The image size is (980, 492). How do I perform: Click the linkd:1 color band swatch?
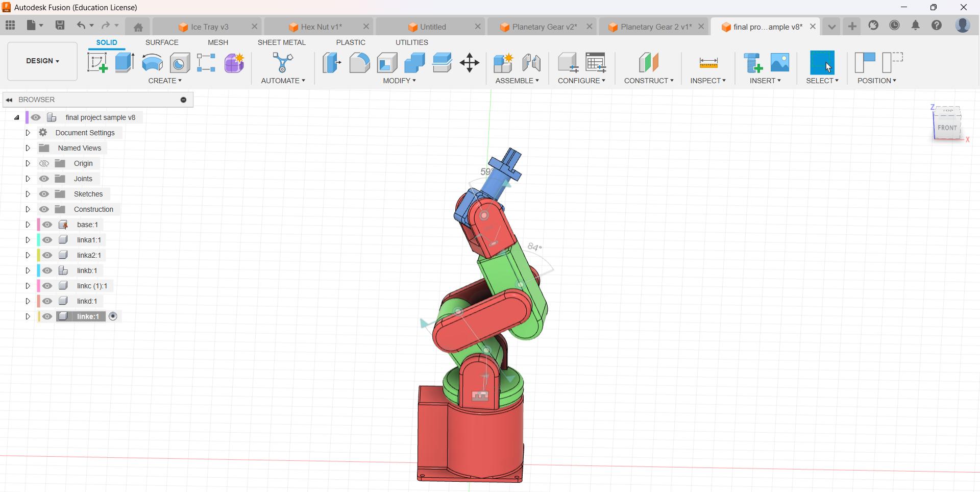pyautogui.click(x=39, y=301)
